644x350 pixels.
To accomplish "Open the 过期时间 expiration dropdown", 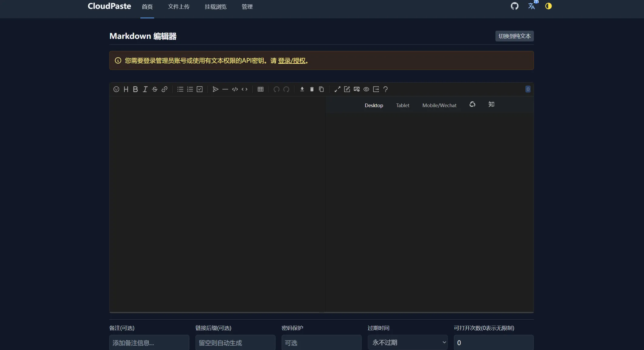I will tap(407, 342).
